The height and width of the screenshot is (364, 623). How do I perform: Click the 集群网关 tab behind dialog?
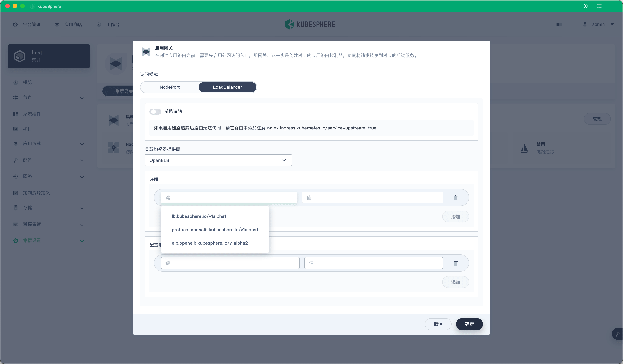coord(118,91)
